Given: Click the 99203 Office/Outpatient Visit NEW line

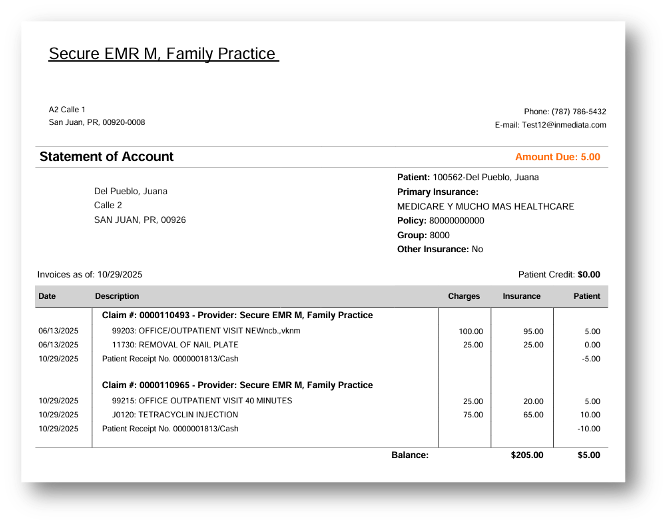Looking at the screenshot, I should (205, 330).
